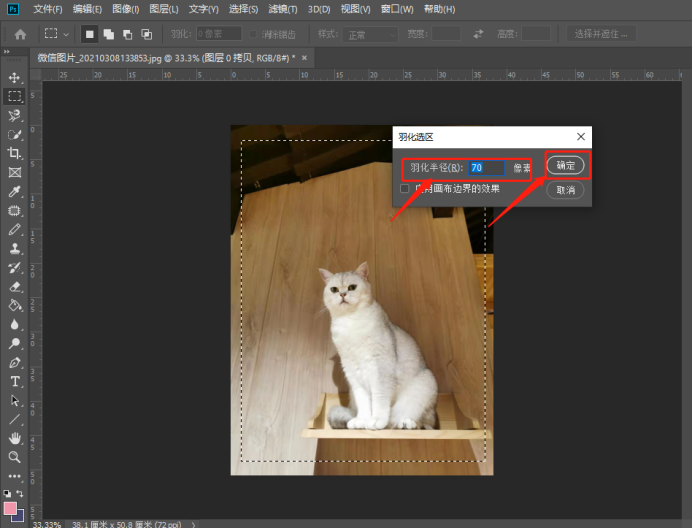Close the document tab 微信图片_20210308133853.jpg
The image size is (692, 528).
pos(304,58)
